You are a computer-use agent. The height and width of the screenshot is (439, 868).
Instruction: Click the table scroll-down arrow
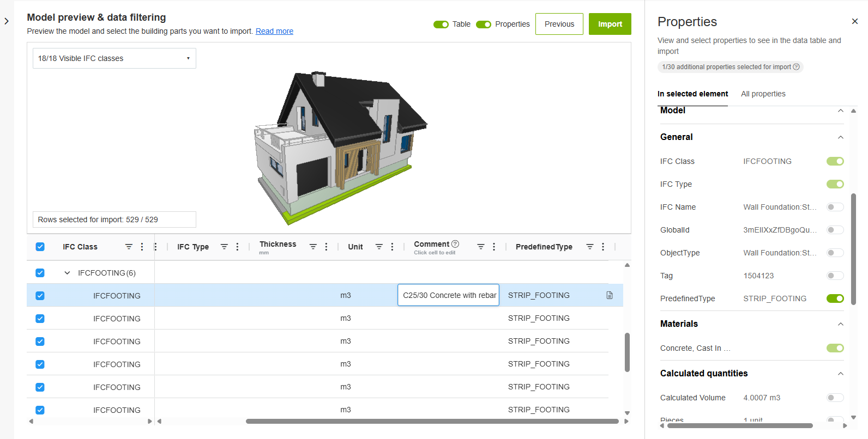point(627,413)
